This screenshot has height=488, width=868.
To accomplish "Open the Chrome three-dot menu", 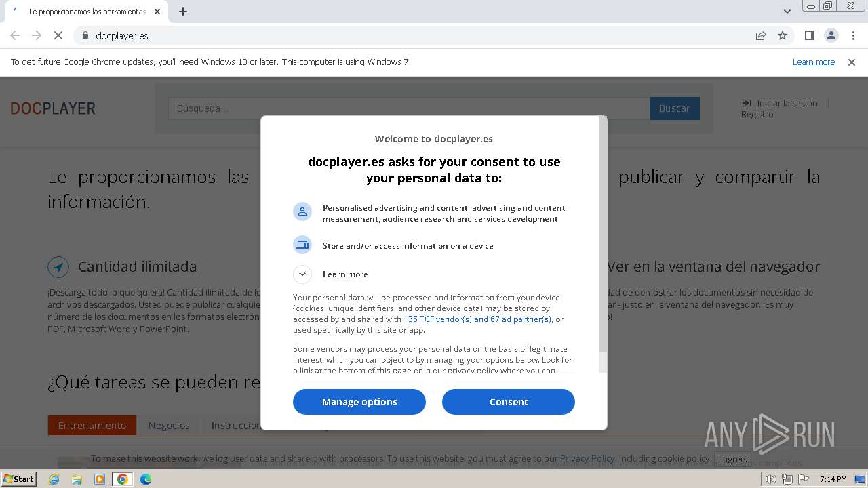I will pyautogui.click(x=853, y=36).
